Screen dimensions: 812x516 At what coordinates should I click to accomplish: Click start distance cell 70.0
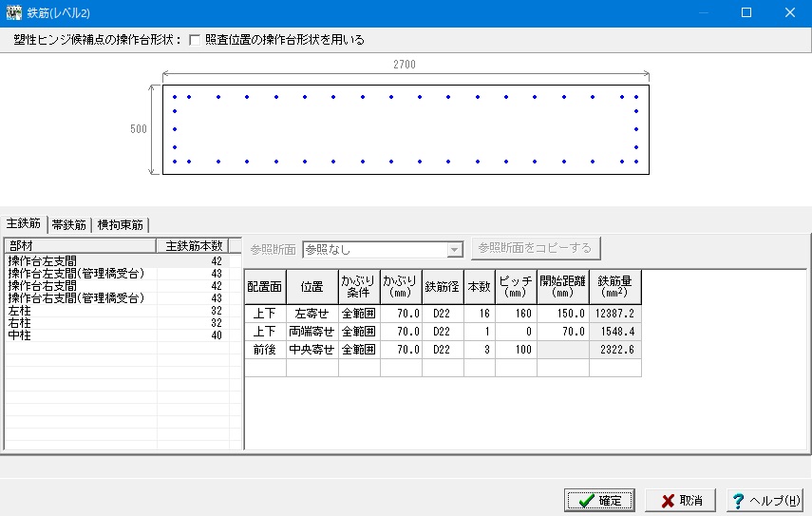[563, 332]
